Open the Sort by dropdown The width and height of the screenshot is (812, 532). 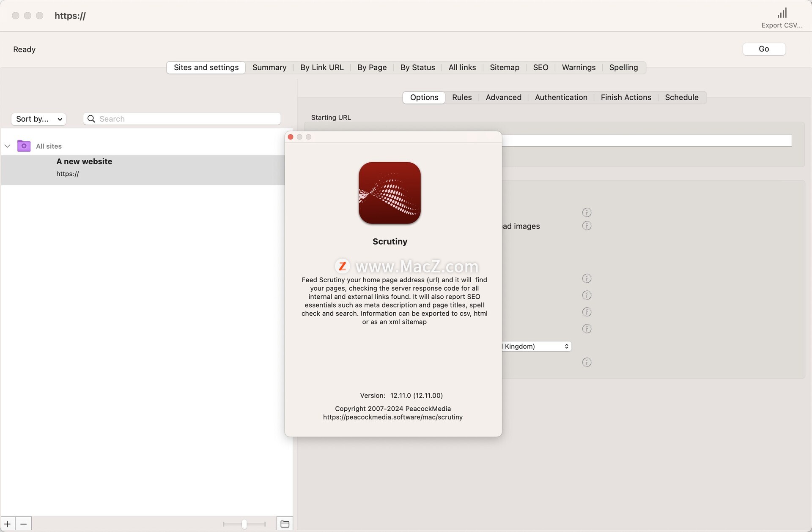coord(38,119)
